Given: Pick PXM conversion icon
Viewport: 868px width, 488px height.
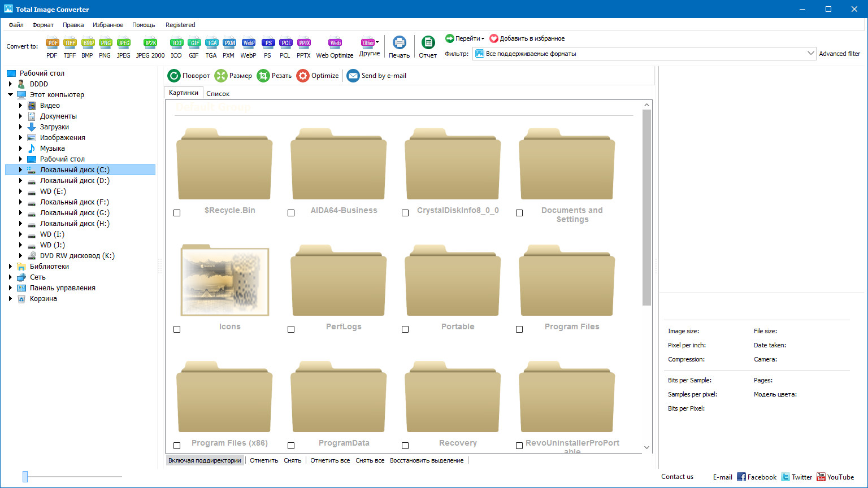Looking at the screenshot, I should [229, 43].
